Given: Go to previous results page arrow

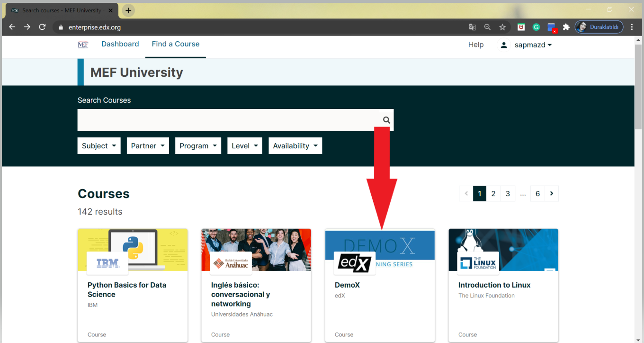Looking at the screenshot, I should click(x=466, y=193).
